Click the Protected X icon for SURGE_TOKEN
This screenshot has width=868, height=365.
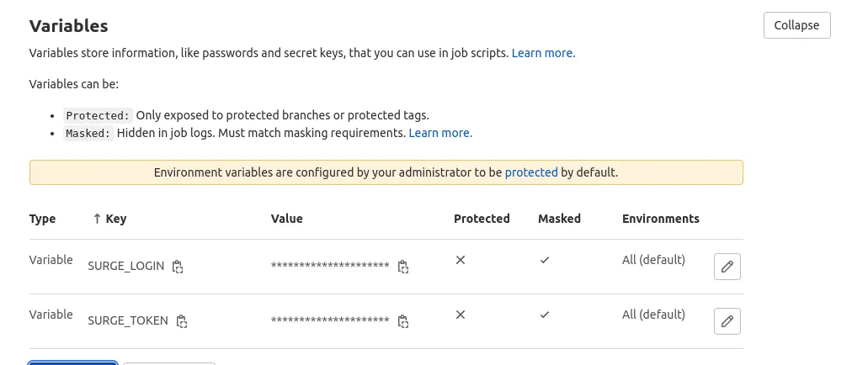[x=461, y=315]
